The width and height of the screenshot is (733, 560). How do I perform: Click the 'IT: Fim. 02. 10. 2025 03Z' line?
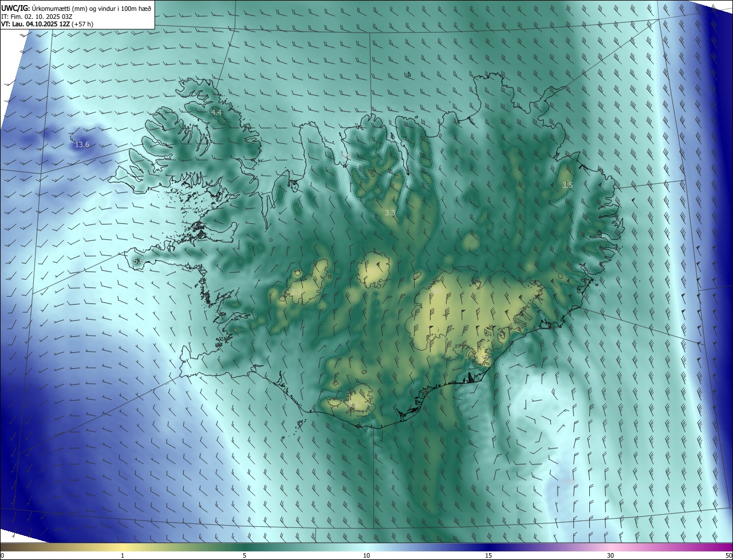tap(37, 16)
